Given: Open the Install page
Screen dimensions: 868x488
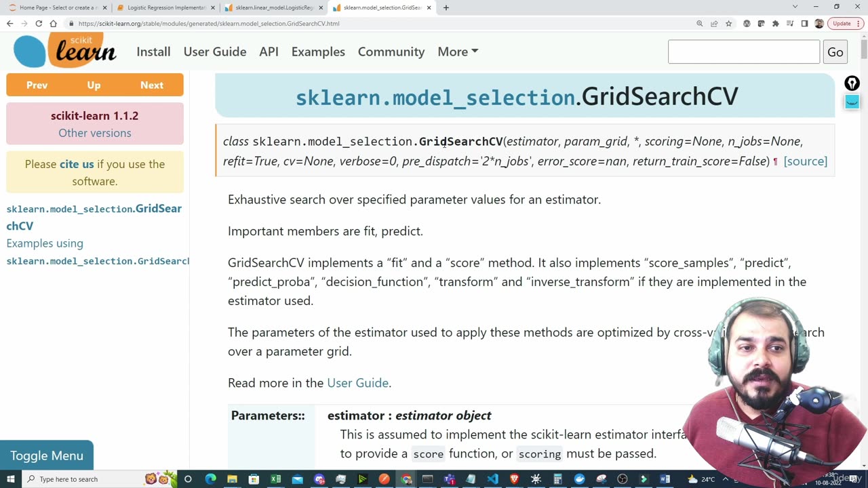Looking at the screenshot, I should tap(153, 52).
